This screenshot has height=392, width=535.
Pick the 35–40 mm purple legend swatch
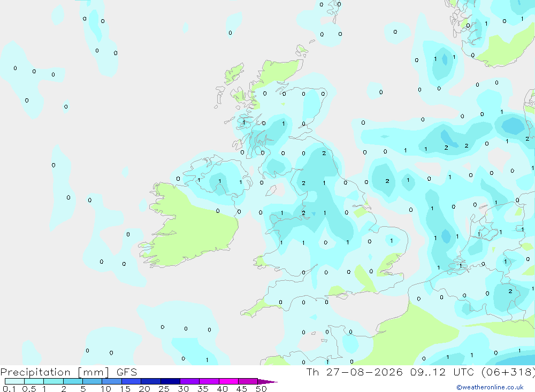coord(209,381)
